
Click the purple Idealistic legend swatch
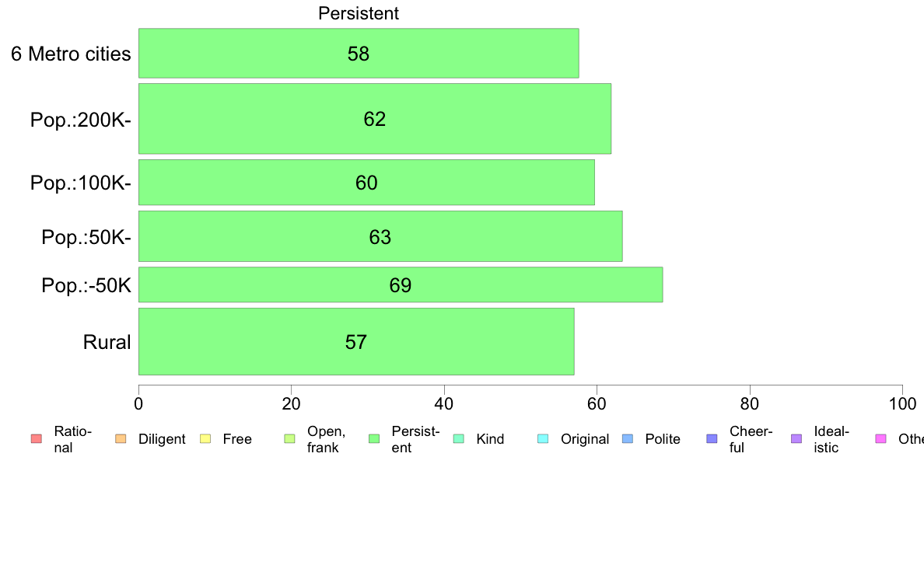(x=796, y=439)
